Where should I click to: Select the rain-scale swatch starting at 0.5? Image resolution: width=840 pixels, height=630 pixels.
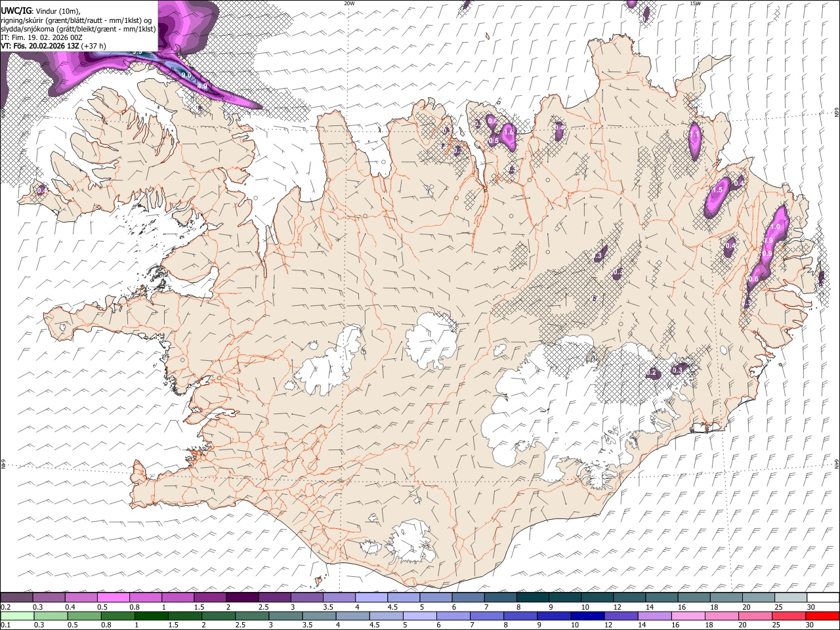point(84,616)
